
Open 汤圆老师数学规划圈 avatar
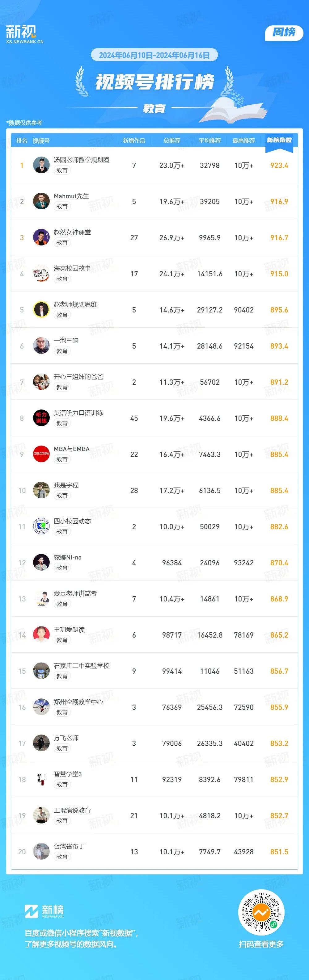pos(41,165)
